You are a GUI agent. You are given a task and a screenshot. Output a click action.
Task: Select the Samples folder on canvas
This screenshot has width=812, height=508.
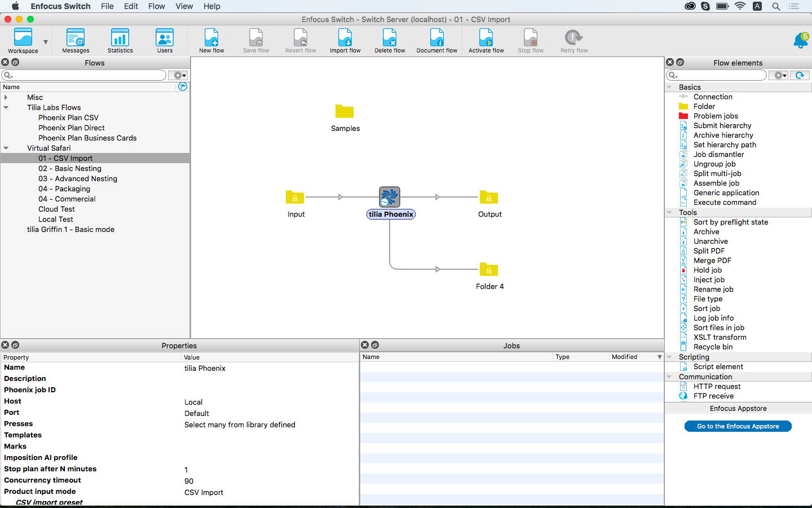[x=345, y=111]
